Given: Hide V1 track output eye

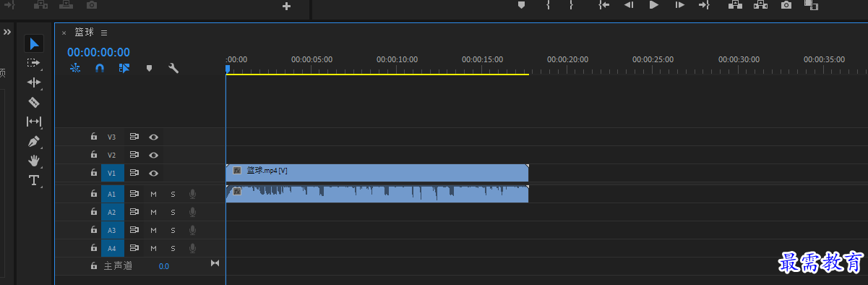Looking at the screenshot, I should click(153, 173).
